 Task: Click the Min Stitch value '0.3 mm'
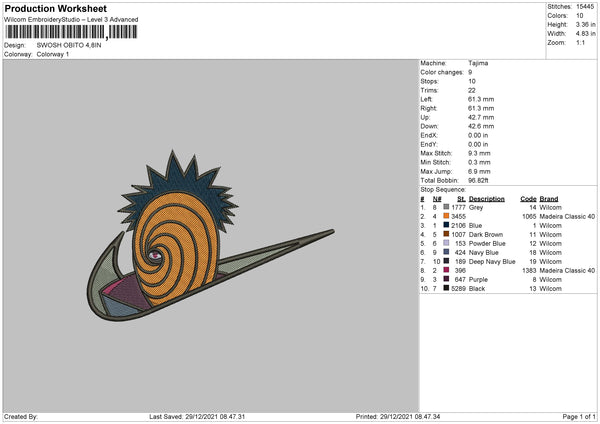pos(479,162)
